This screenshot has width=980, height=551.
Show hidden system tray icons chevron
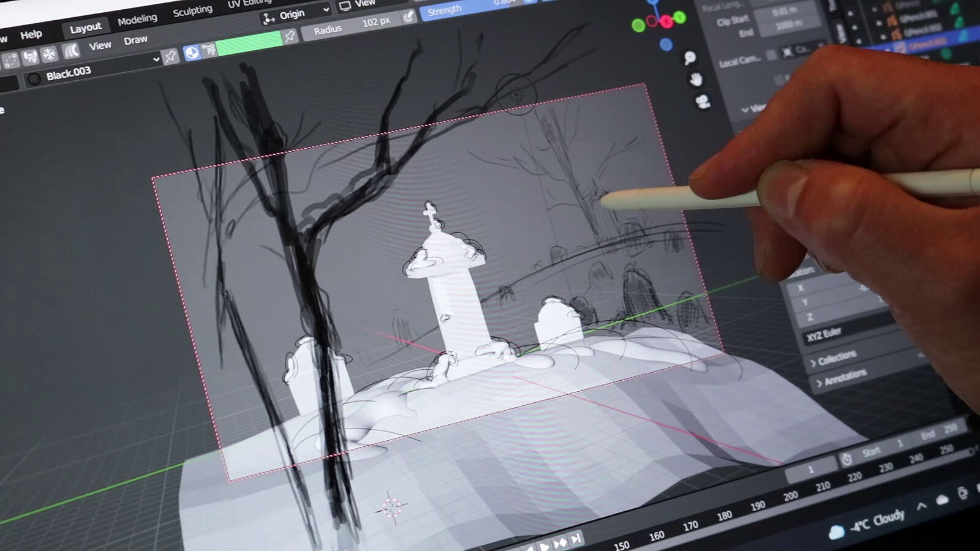pyautogui.click(x=921, y=506)
